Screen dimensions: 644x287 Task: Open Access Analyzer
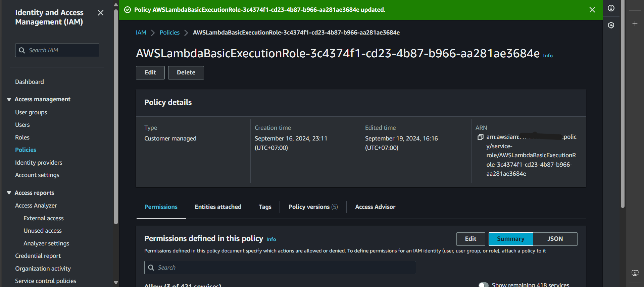(36, 206)
